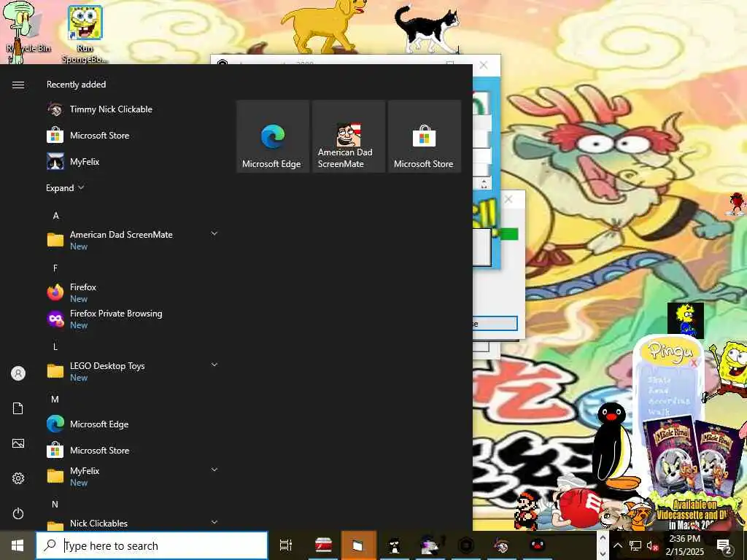The height and width of the screenshot is (560, 747).
Task: Open the clock showing 2:36 PM
Action: click(x=684, y=545)
